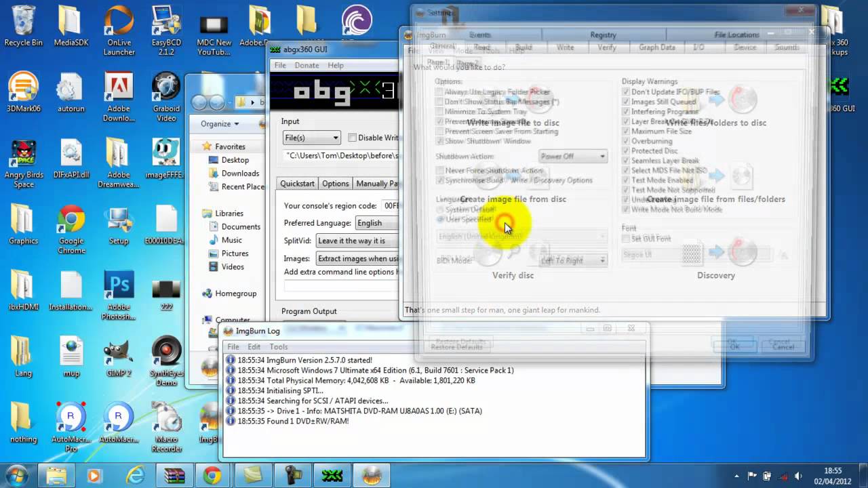This screenshot has width=868, height=488.
Task: Open EasyBCD 2.1.2 desktop shortcut
Action: pos(166,30)
